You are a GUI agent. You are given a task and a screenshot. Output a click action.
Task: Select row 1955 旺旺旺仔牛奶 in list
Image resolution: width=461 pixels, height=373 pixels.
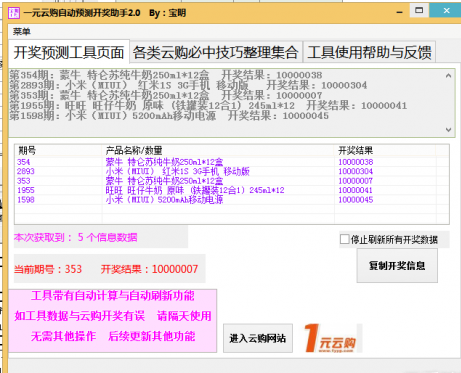[231, 190]
